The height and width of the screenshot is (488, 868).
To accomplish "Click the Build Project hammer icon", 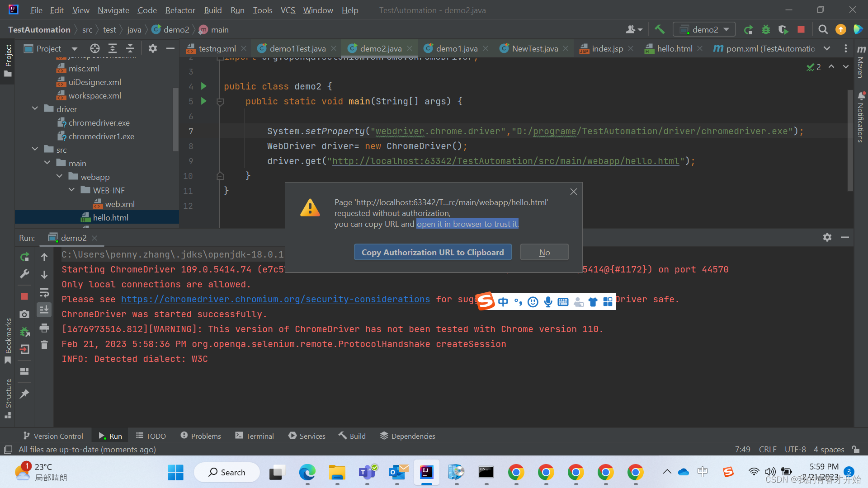I will (660, 29).
